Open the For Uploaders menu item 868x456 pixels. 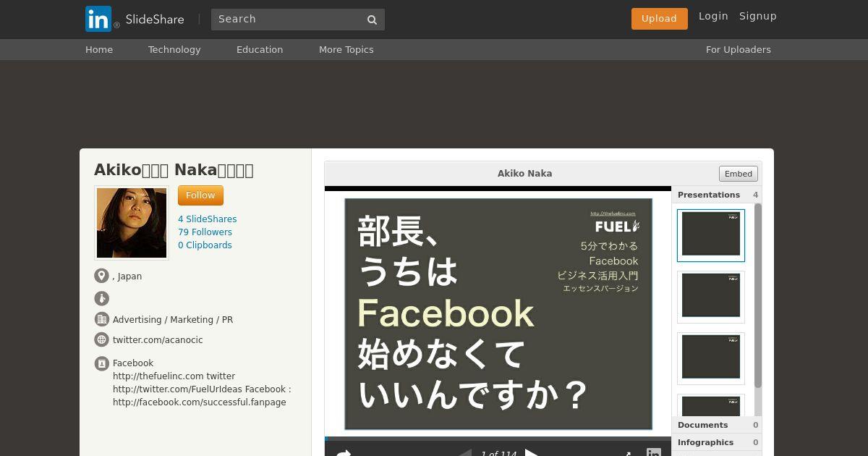click(739, 49)
